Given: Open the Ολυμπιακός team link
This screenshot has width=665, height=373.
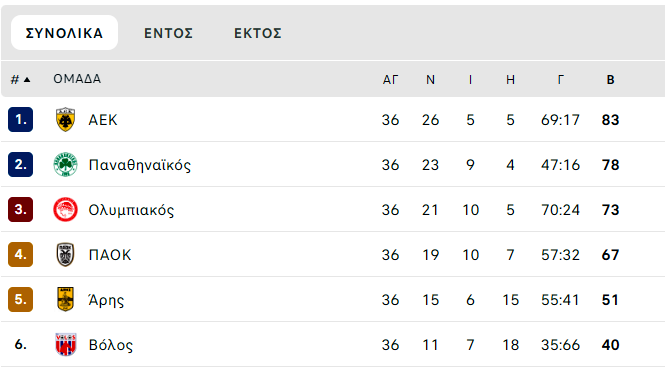Looking at the screenshot, I should tap(131, 210).
